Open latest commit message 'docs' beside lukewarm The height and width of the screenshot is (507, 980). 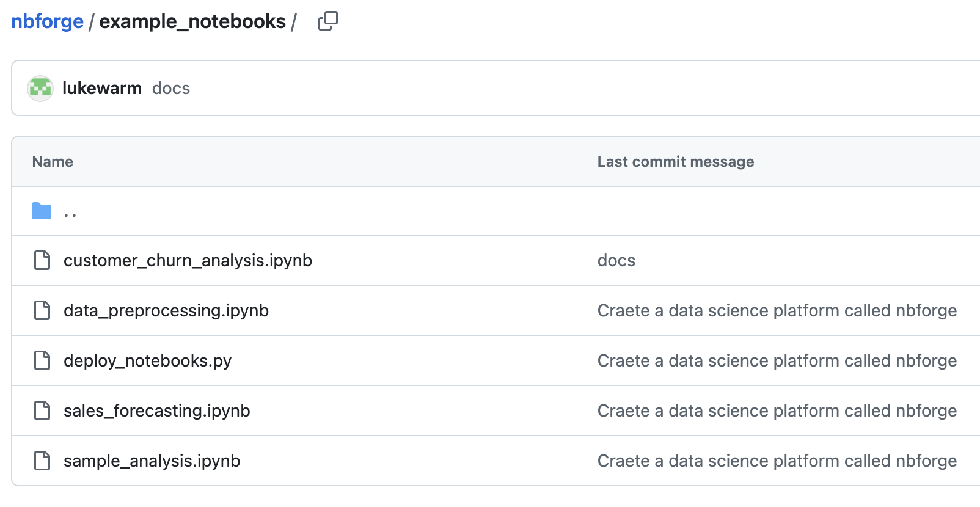tap(171, 88)
